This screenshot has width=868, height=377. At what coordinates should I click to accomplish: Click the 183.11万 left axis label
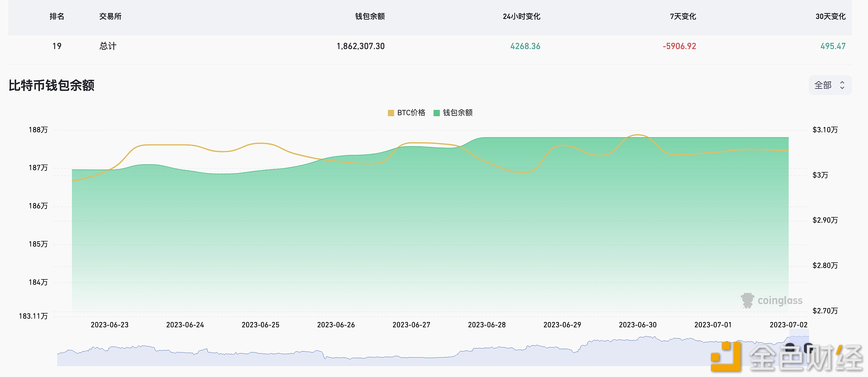coord(33,316)
